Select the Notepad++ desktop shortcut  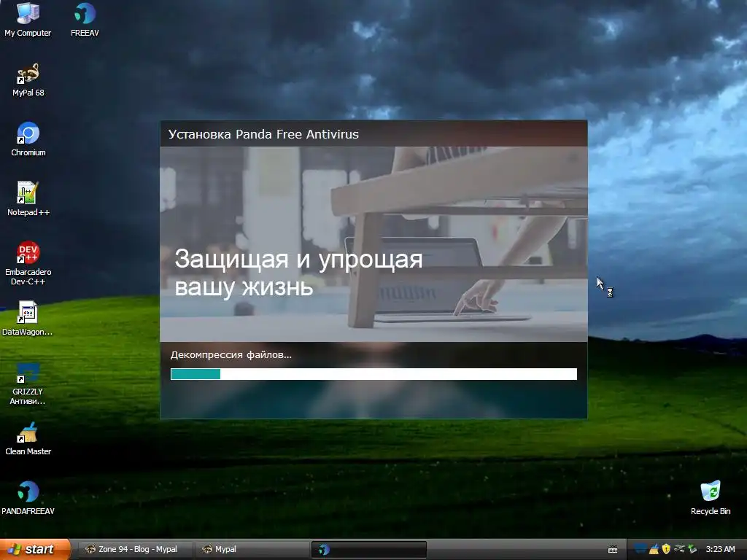(x=28, y=198)
